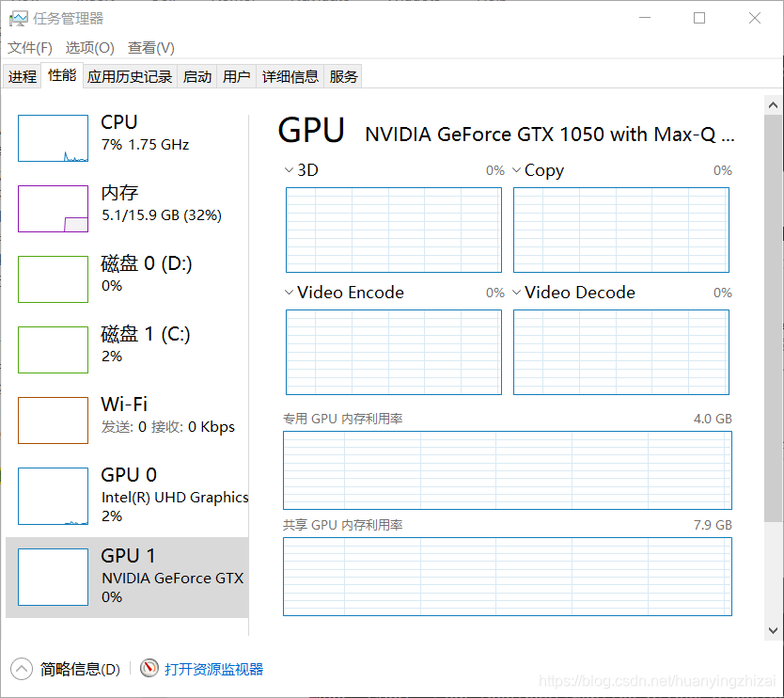
Task: Switch to the 应用历史记录 tab
Action: pyautogui.click(x=130, y=76)
